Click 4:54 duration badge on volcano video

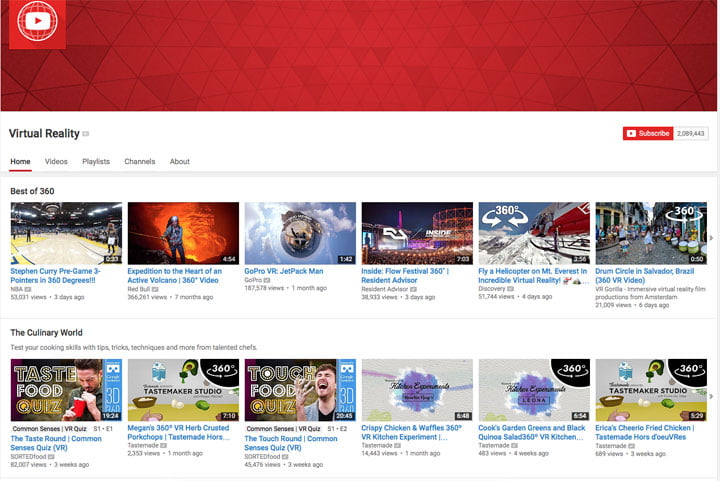(x=229, y=259)
